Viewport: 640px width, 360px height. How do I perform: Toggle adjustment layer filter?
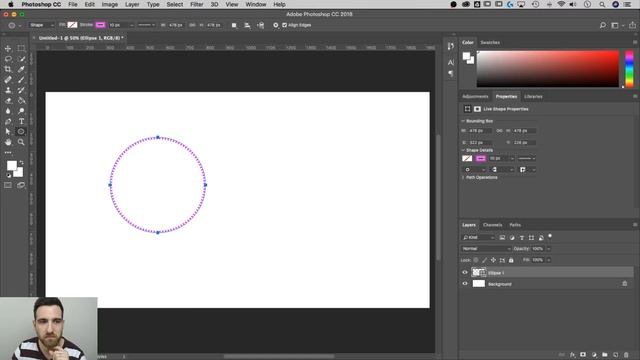coord(512,238)
